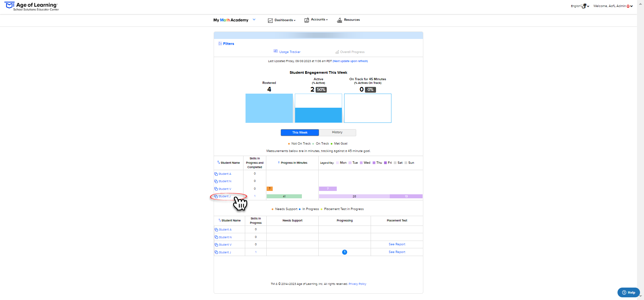Viewport: 644px width, 300px height.
Task: Click the Fri legend swatch
Action: [385, 163]
